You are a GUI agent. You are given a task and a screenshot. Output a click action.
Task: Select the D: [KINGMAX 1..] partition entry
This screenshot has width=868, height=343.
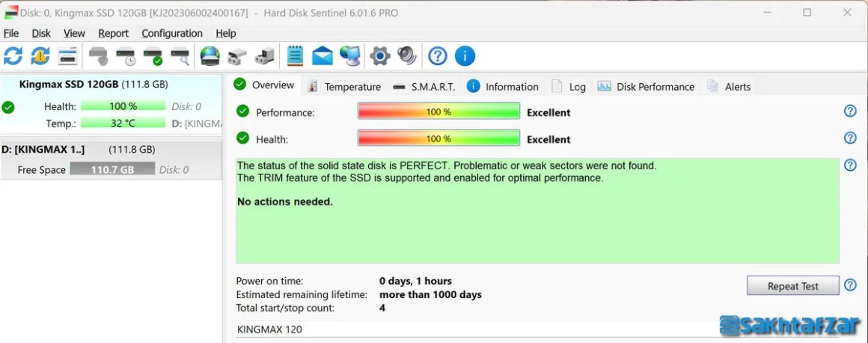click(111, 160)
